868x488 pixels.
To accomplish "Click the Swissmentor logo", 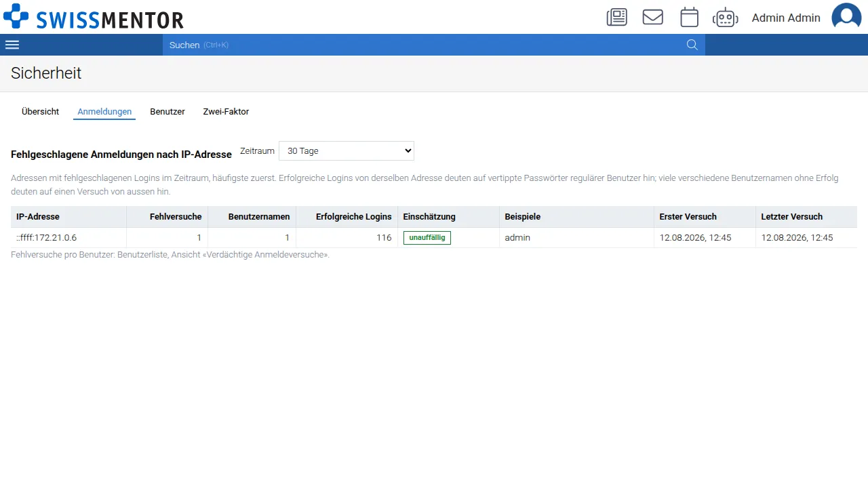I will (94, 17).
